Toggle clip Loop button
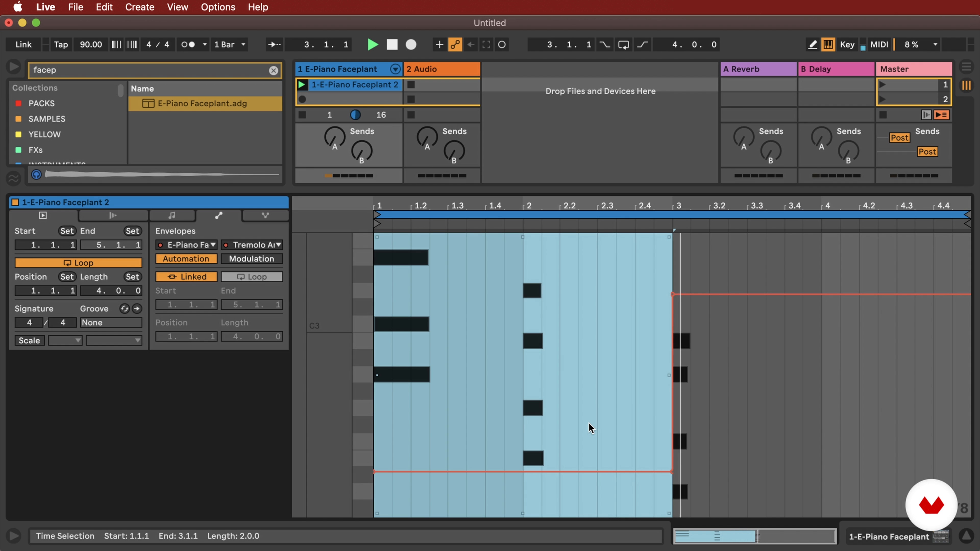The width and height of the screenshot is (980, 551). [x=78, y=263]
